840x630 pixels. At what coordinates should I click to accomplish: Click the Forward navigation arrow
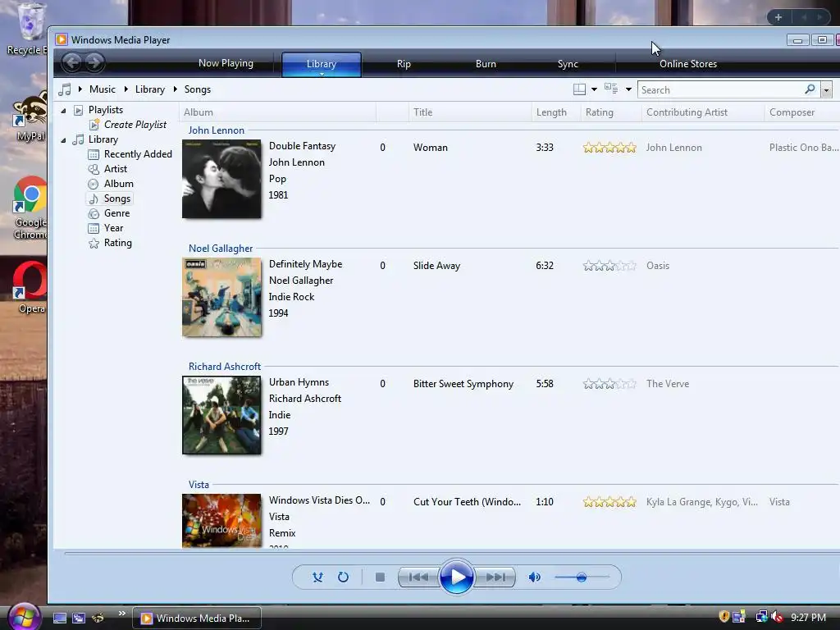tap(94, 62)
